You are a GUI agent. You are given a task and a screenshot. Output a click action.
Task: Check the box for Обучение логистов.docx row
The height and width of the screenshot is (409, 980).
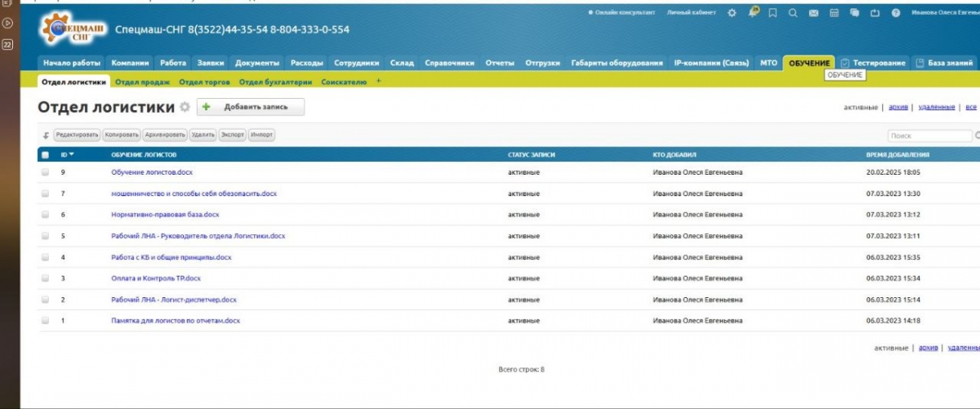point(46,172)
